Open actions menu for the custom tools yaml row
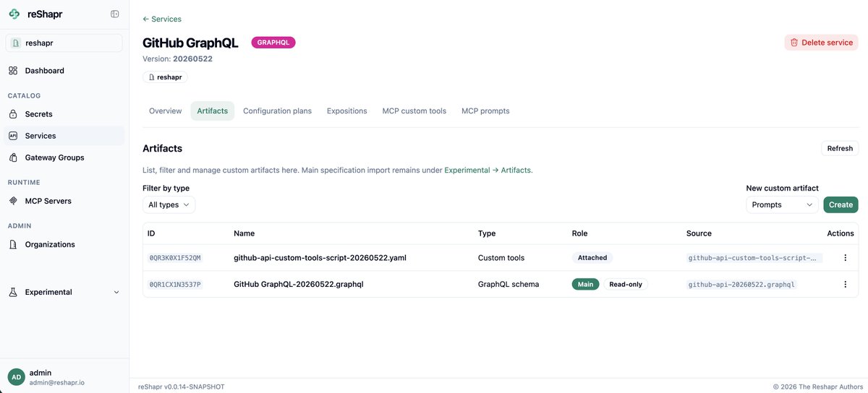The height and width of the screenshot is (393, 868). [x=845, y=258]
